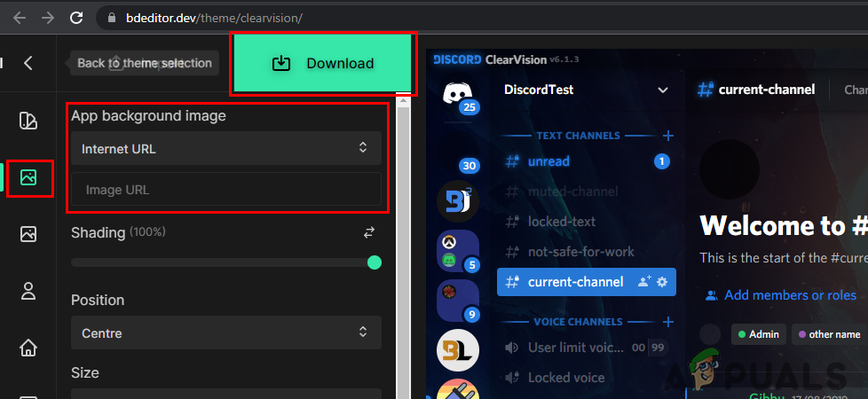Add a channel under VOICE CHANNELS
The image size is (868, 399).
pyautogui.click(x=668, y=322)
